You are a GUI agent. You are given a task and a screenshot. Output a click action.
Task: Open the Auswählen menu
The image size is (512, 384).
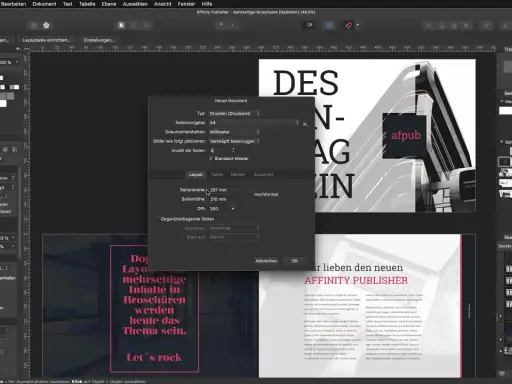click(x=135, y=4)
